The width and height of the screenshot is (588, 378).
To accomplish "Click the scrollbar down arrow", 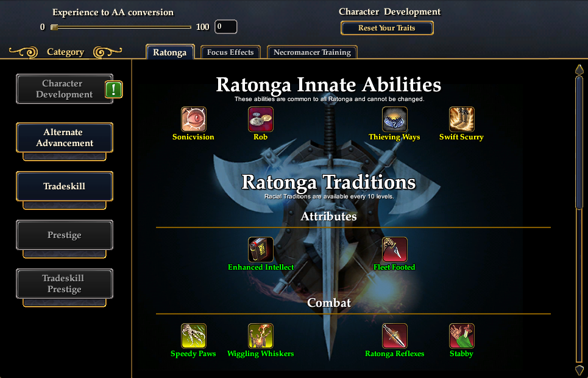I will pyautogui.click(x=579, y=369).
